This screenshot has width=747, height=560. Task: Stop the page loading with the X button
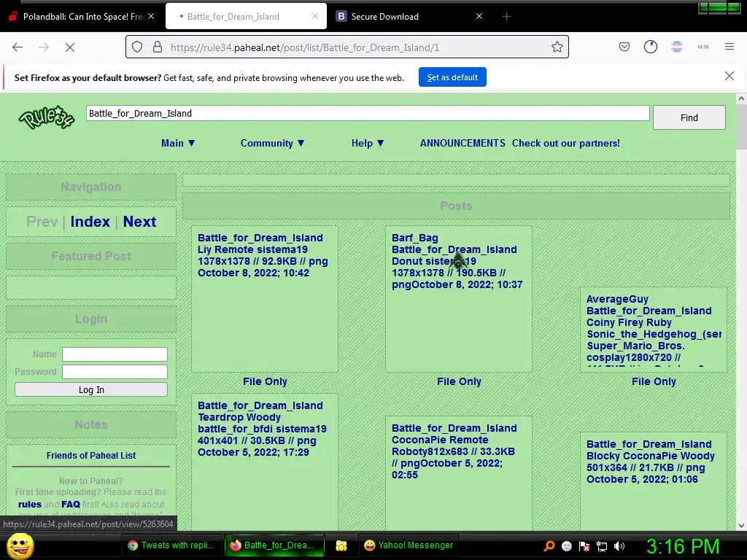coord(70,47)
